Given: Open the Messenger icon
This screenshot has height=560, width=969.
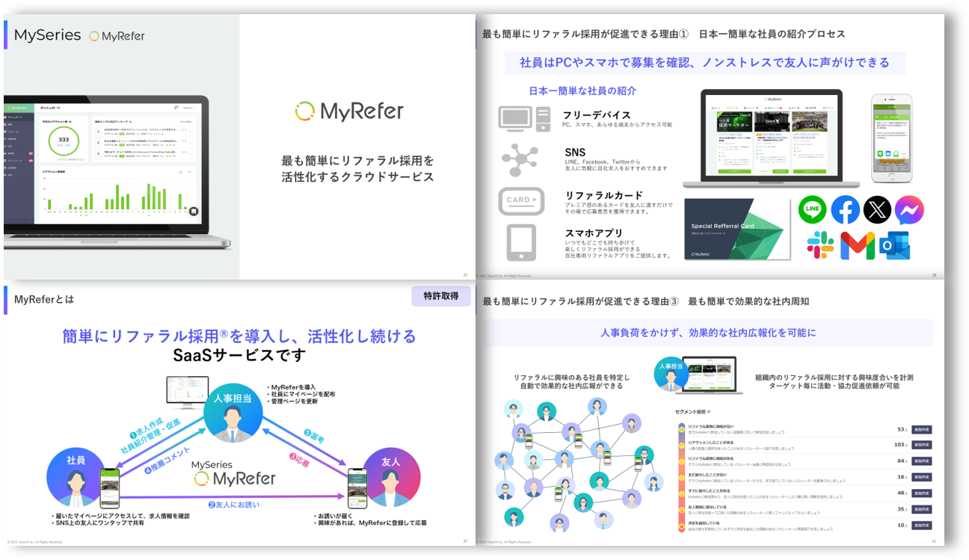Looking at the screenshot, I should pyautogui.click(x=910, y=210).
